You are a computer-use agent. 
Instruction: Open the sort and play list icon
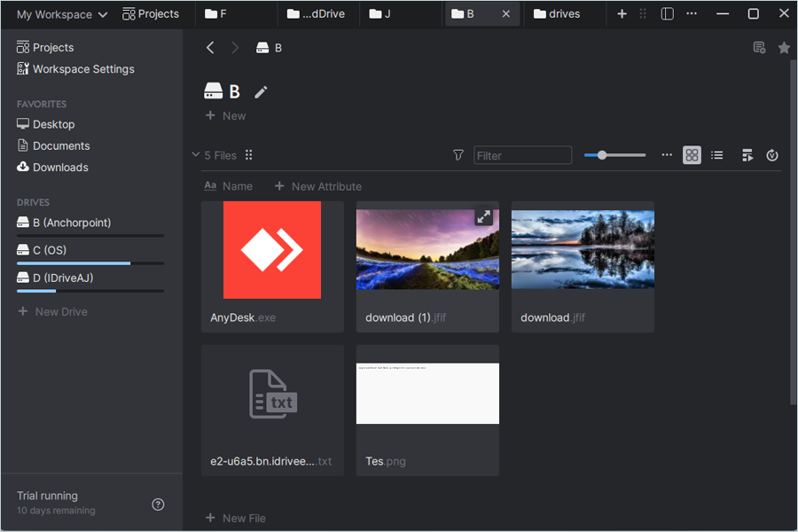coord(747,155)
